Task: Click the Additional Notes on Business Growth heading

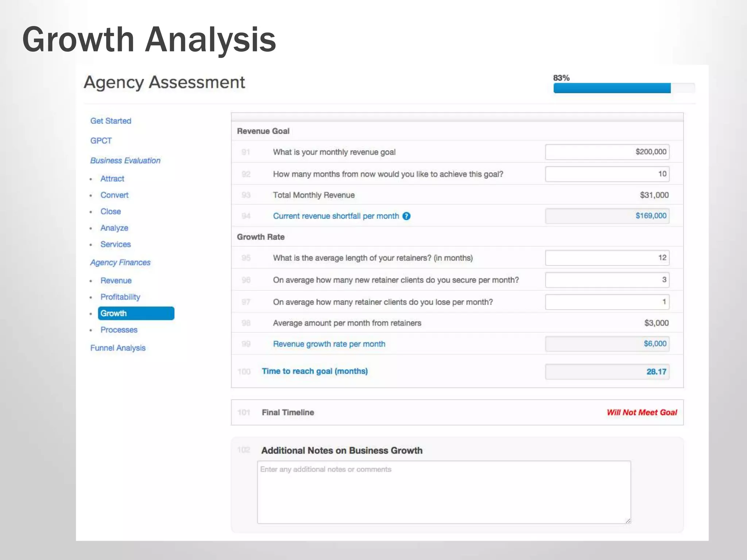Action: 342,451
